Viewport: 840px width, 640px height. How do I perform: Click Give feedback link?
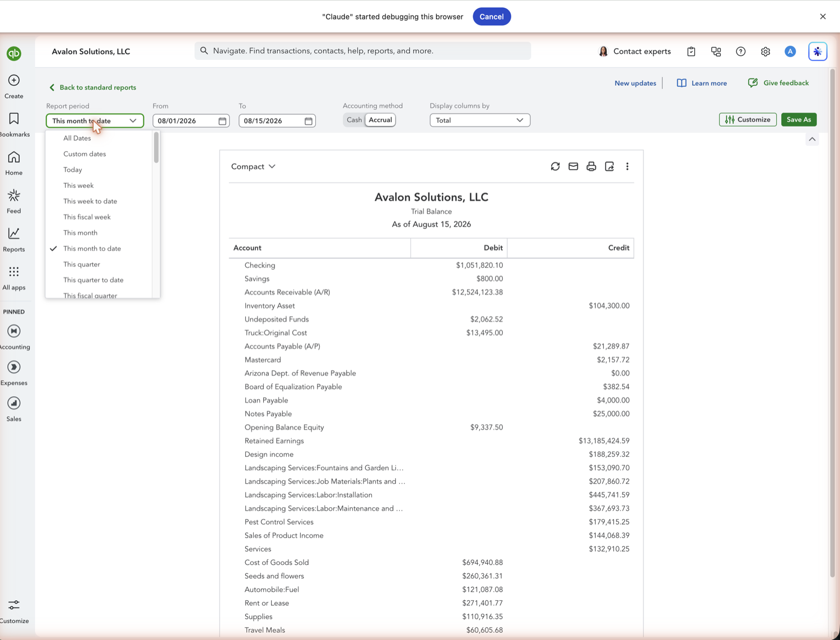click(x=778, y=83)
